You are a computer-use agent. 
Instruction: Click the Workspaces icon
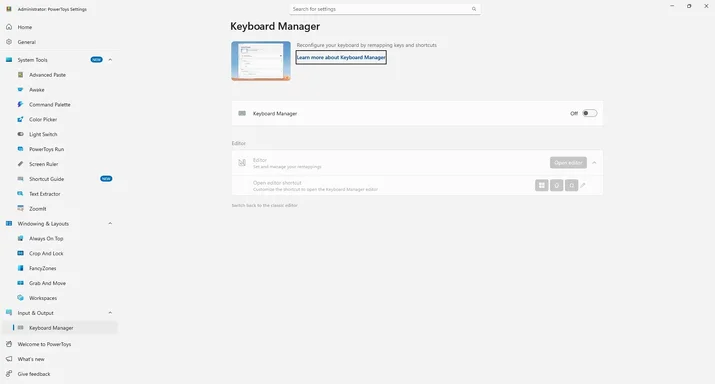tap(21, 298)
